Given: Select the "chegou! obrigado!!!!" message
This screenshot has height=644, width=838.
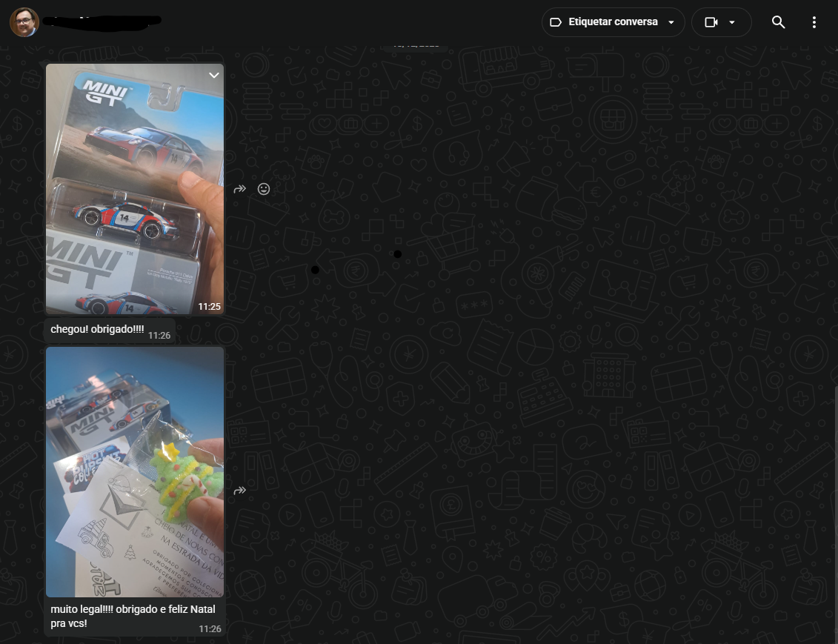Looking at the screenshot, I should 97,329.
